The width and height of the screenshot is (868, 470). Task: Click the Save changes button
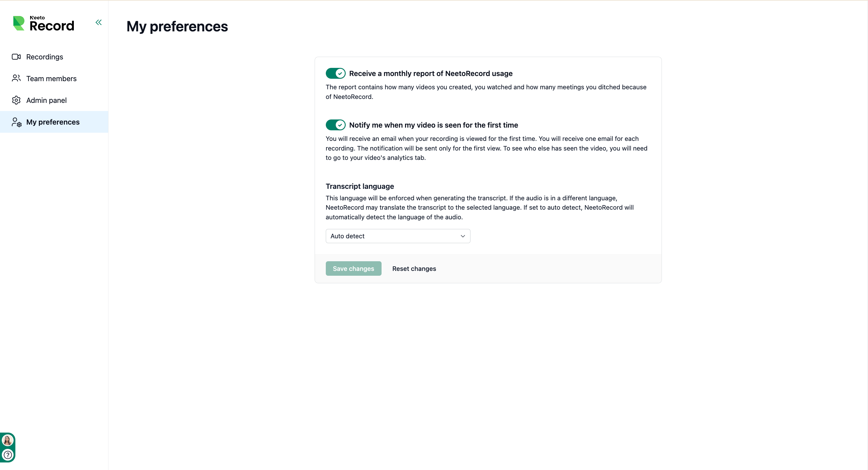(x=354, y=268)
